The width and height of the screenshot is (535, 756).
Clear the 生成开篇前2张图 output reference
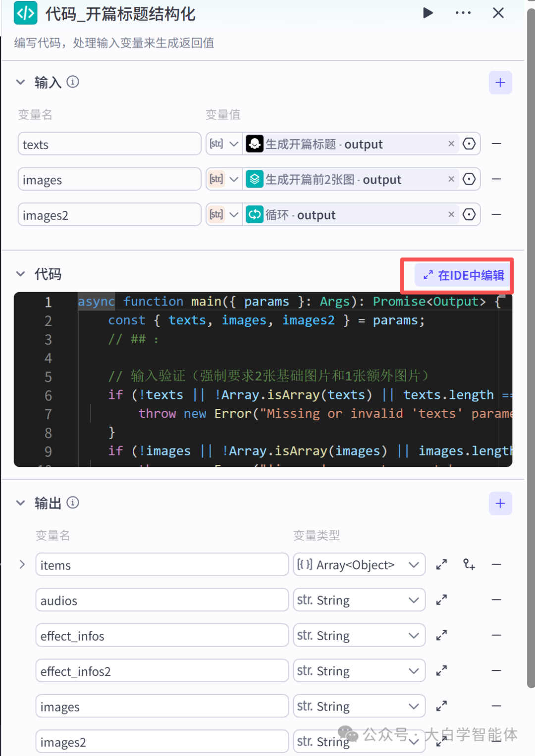pyautogui.click(x=451, y=179)
